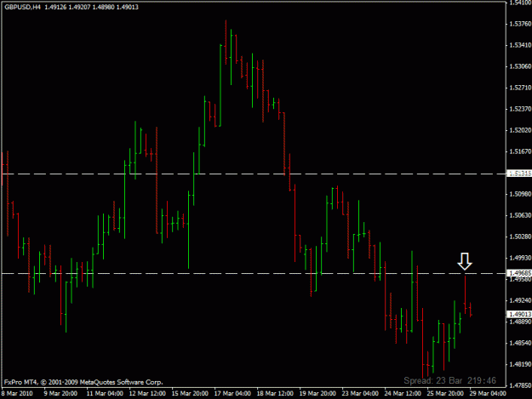This screenshot has height=399, width=532.
Task: Click the current price label 1.49013
Action: (519, 314)
